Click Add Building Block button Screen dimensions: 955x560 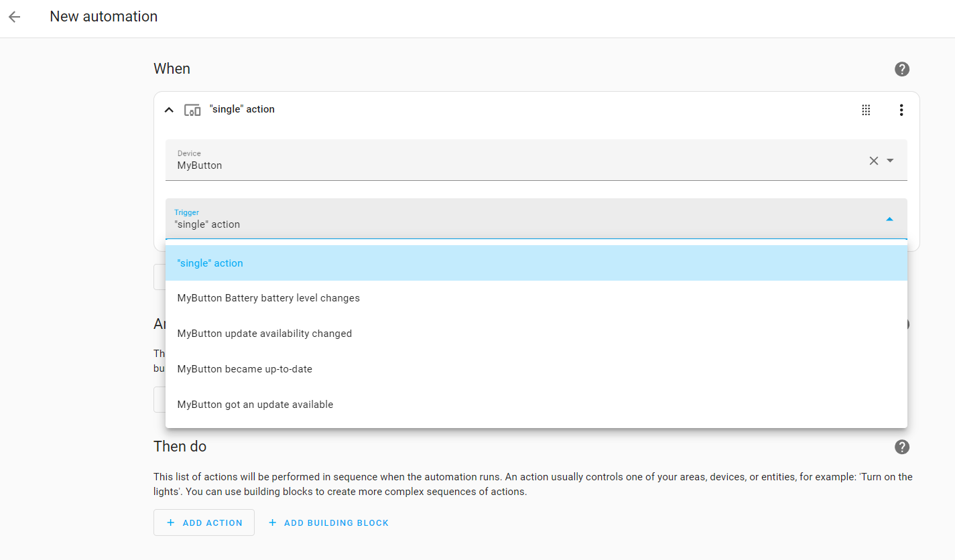click(328, 522)
